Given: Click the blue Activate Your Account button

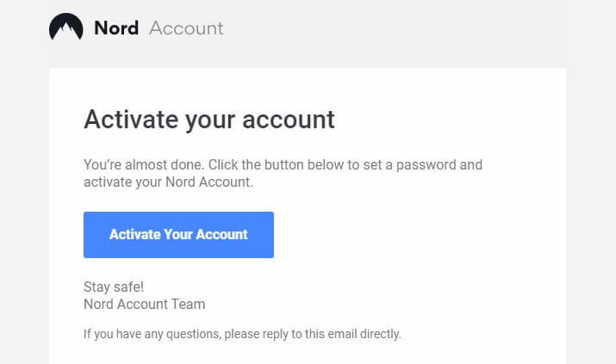Looking at the screenshot, I should [178, 235].
